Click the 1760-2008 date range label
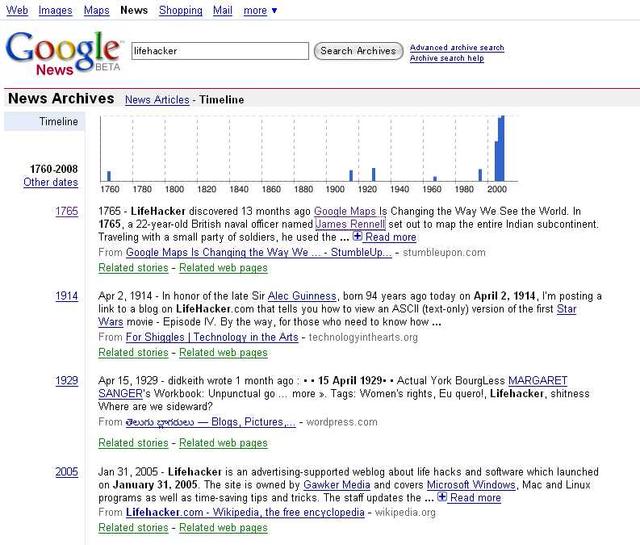This screenshot has height=545, width=640. coord(53,169)
